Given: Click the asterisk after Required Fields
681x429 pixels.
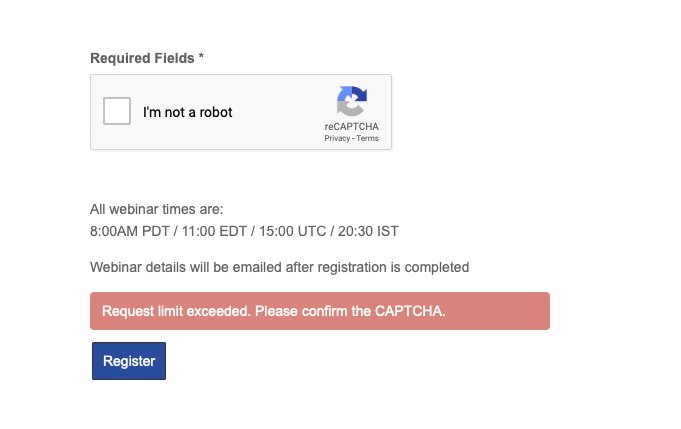Looking at the screenshot, I should pyautogui.click(x=201, y=58).
